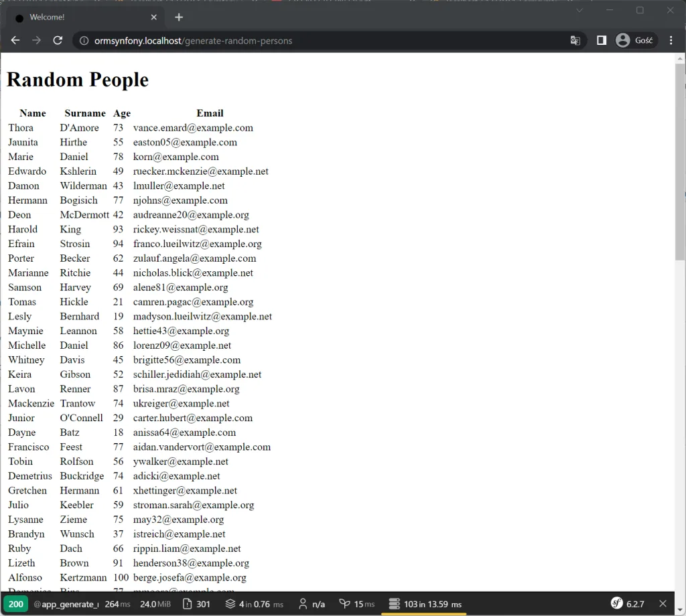The image size is (686, 616).
Task: Open the tab search chevron
Action: pos(579,10)
